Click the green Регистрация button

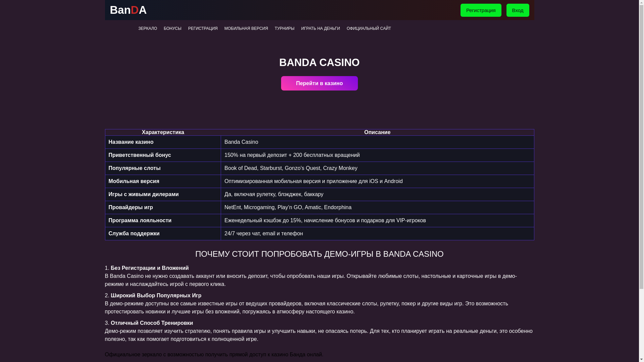(481, 10)
